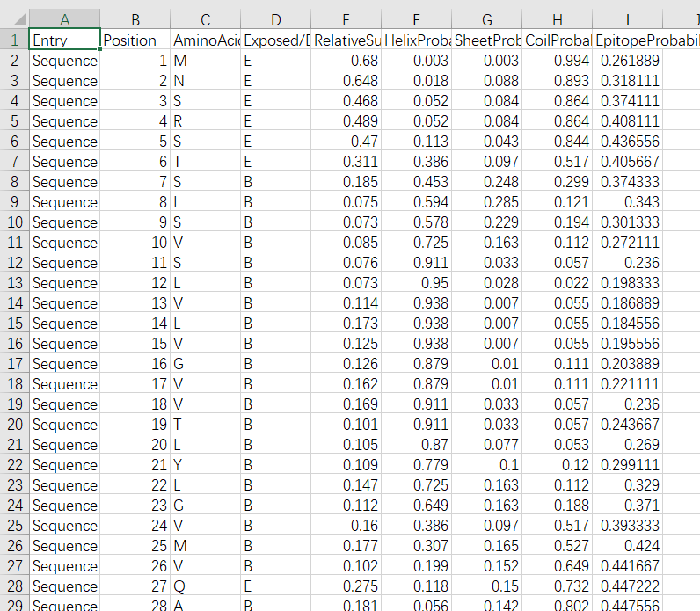Click position cell 21

point(135,464)
